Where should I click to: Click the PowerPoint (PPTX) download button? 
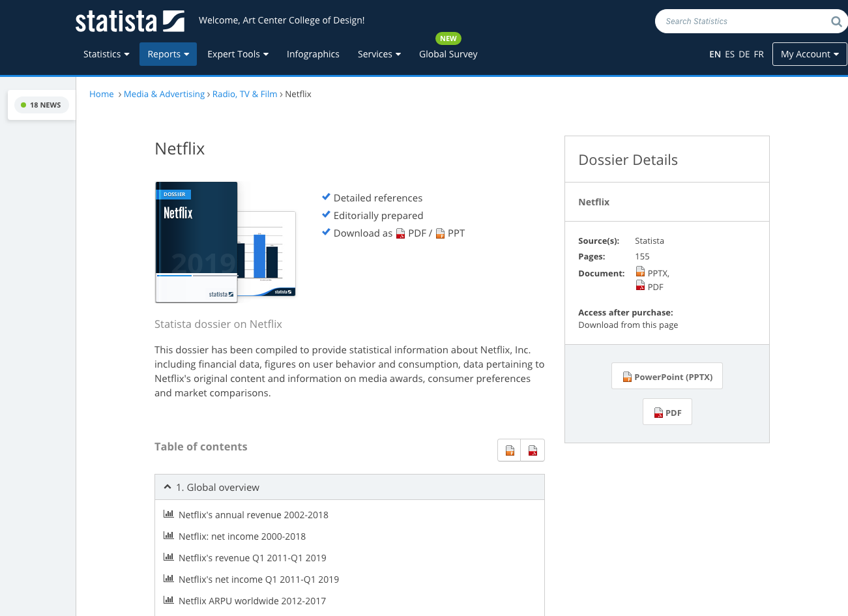pyautogui.click(x=667, y=376)
